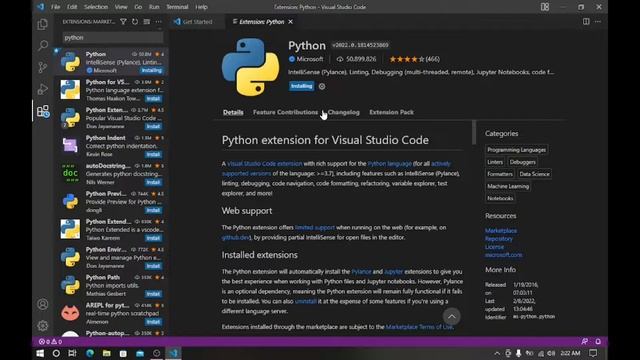Select Python by Microsoft in extension list
The width and height of the screenshot is (640, 360).
[x=112, y=62]
